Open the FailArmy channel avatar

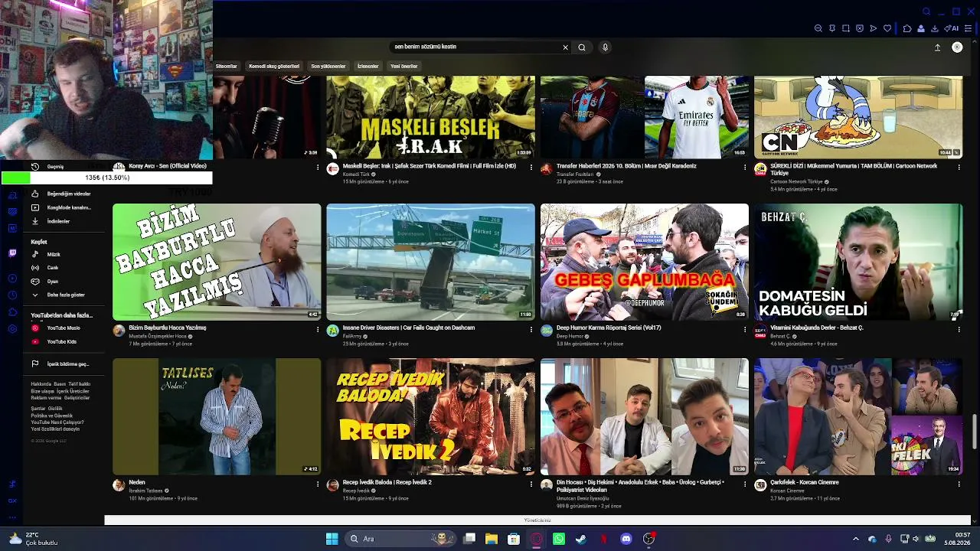(333, 331)
